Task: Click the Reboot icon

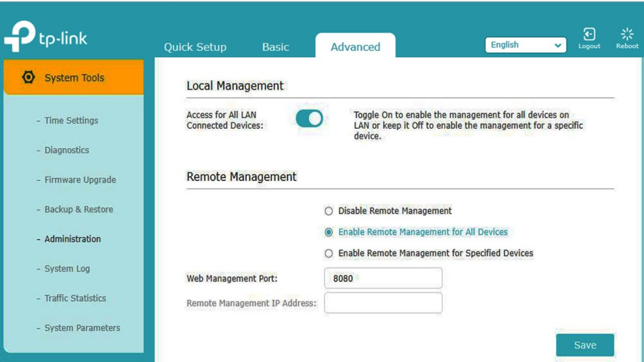Action: [627, 35]
